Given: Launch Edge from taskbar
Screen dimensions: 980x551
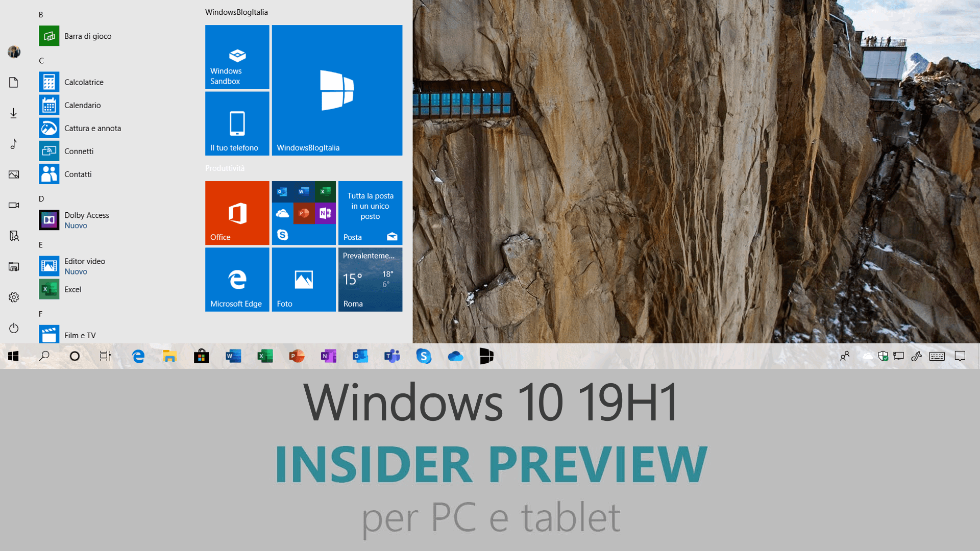Looking at the screenshot, I should pos(138,356).
